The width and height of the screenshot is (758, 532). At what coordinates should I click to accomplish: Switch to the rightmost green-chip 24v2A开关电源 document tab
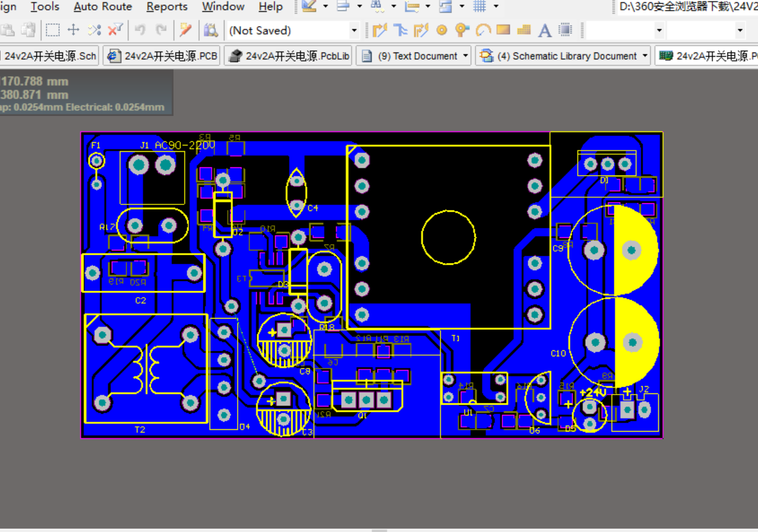click(x=707, y=56)
